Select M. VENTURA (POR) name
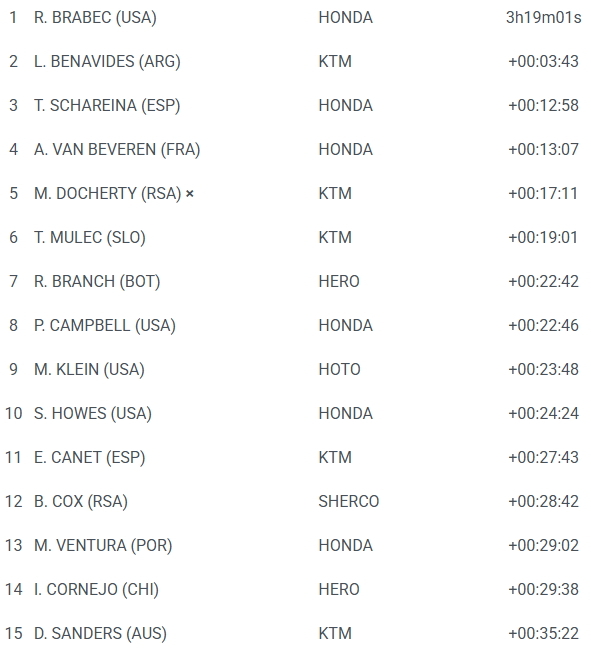The image size is (591, 660). (x=103, y=546)
